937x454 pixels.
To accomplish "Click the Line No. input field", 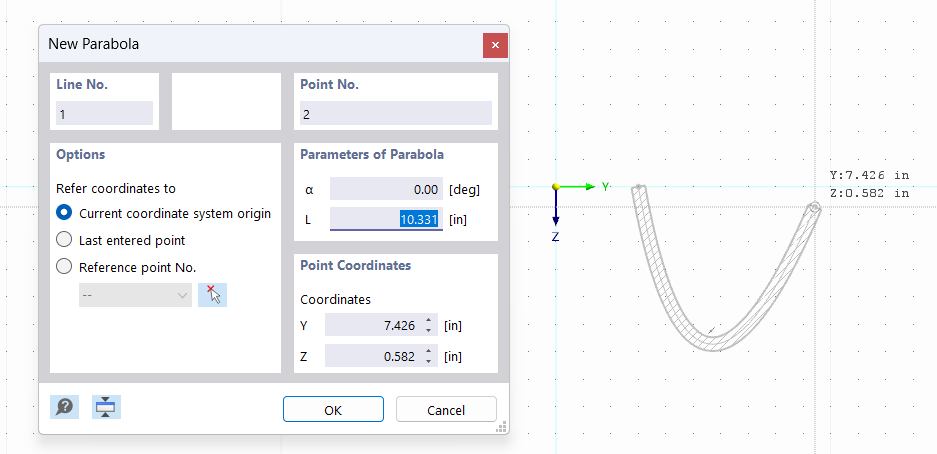I will (105, 114).
